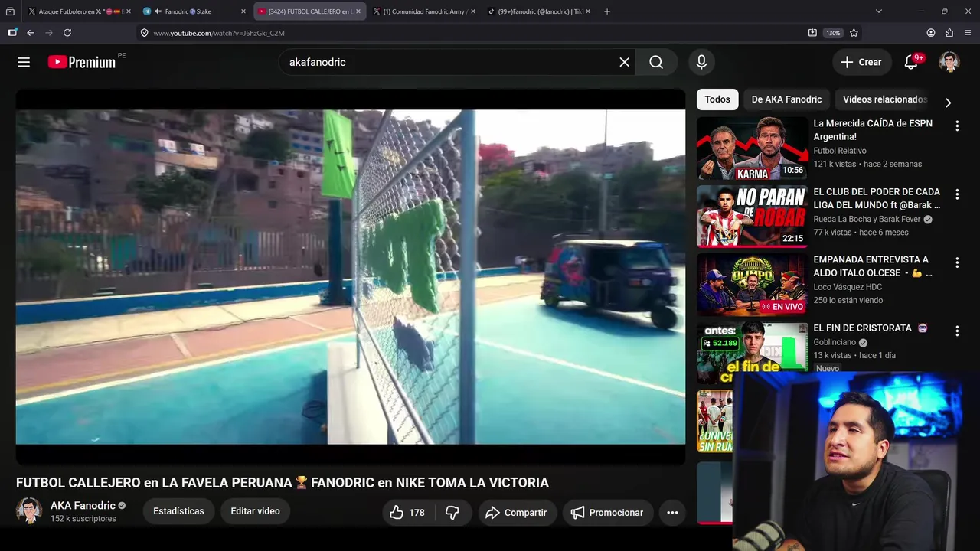Close the FUTBOL CALLEJERO YouTube tab
Viewport: 980px width, 551px height.
(358, 11)
